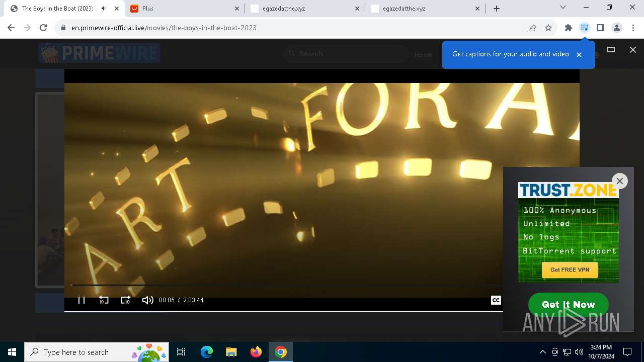Screen dimensions: 644x362
Task: Click the PrimeWire logo
Action: [99, 53]
